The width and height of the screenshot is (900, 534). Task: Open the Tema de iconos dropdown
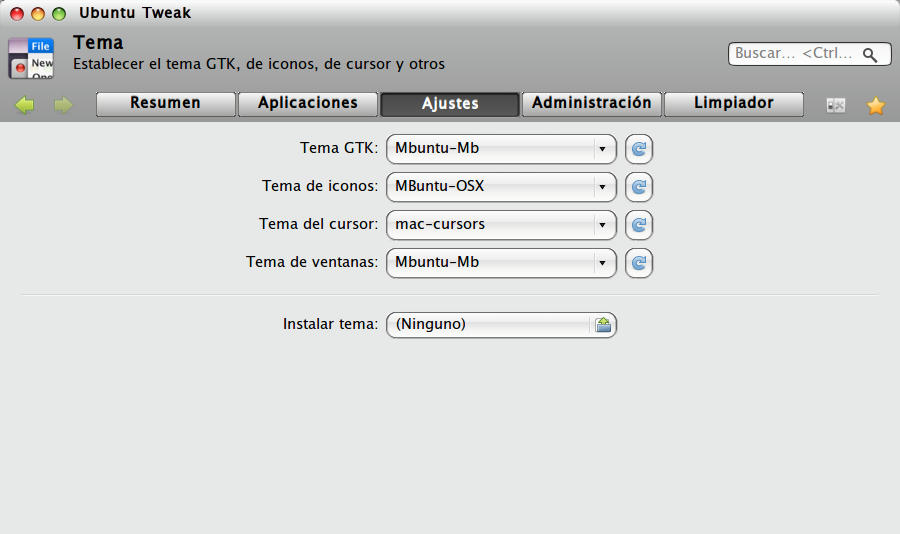pyautogui.click(x=501, y=187)
